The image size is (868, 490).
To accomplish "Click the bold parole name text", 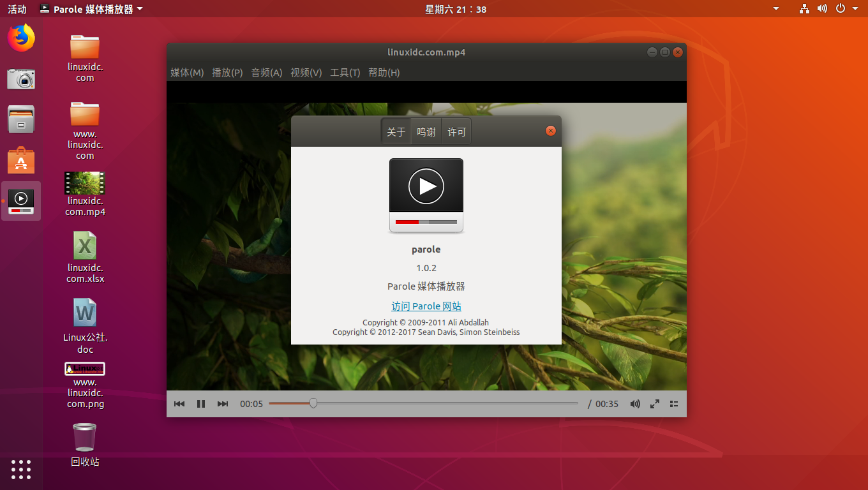I will pyautogui.click(x=426, y=249).
